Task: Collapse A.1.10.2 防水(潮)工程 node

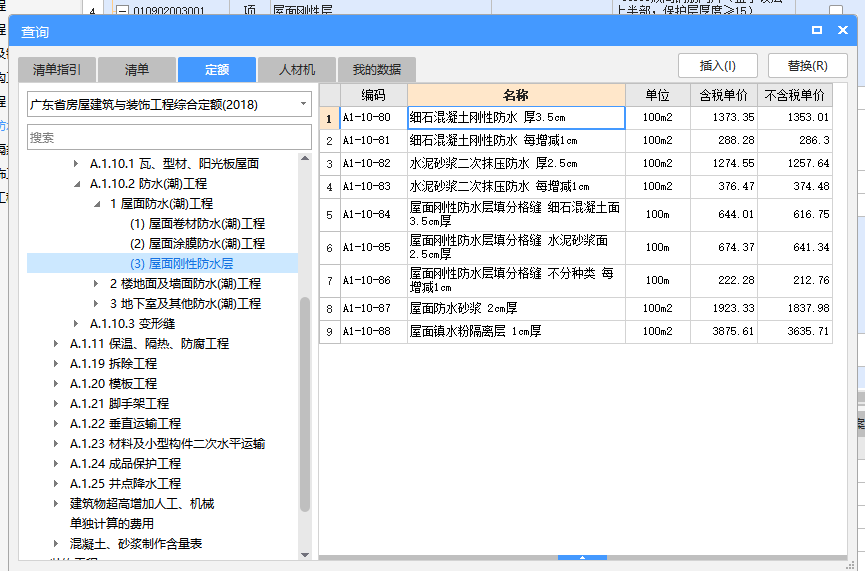Action: pyautogui.click(x=76, y=184)
